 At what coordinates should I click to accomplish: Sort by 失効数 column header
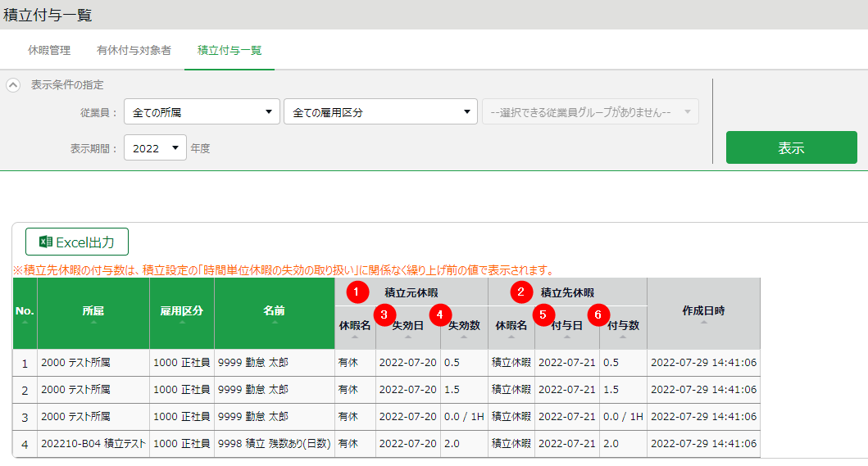[464, 327]
